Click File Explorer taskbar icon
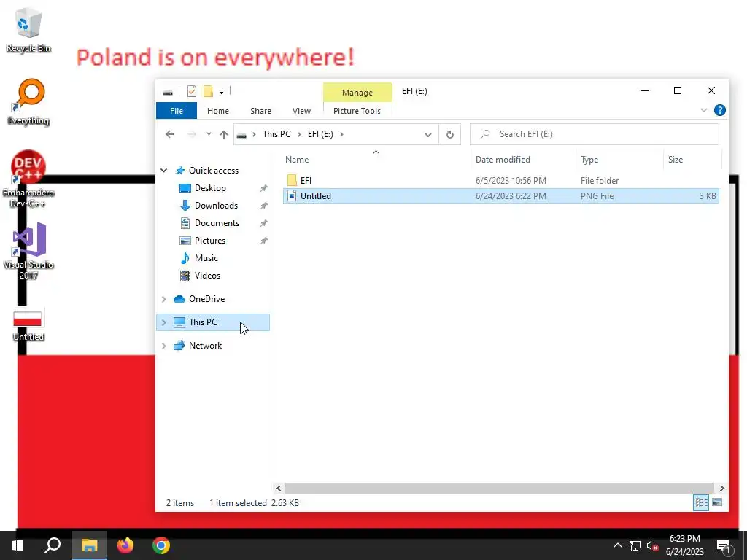The height and width of the screenshot is (560, 747). tap(89, 545)
